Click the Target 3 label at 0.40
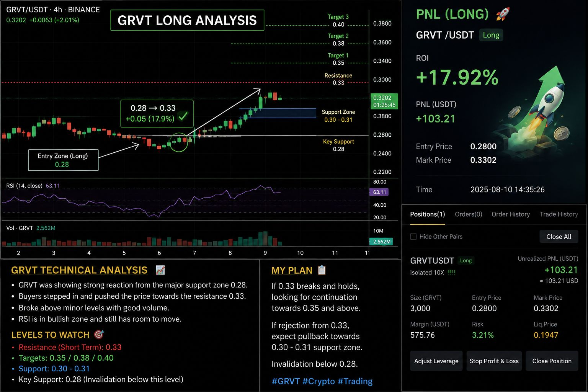The width and height of the screenshot is (588, 392). (338, 21)
